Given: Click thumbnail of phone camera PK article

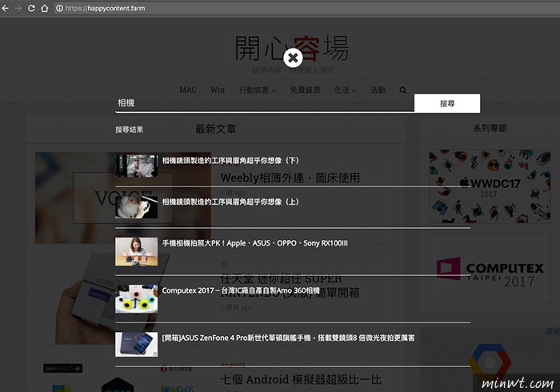Looking at the screenshot, I should pyautogui.click(x=137, y=252).
